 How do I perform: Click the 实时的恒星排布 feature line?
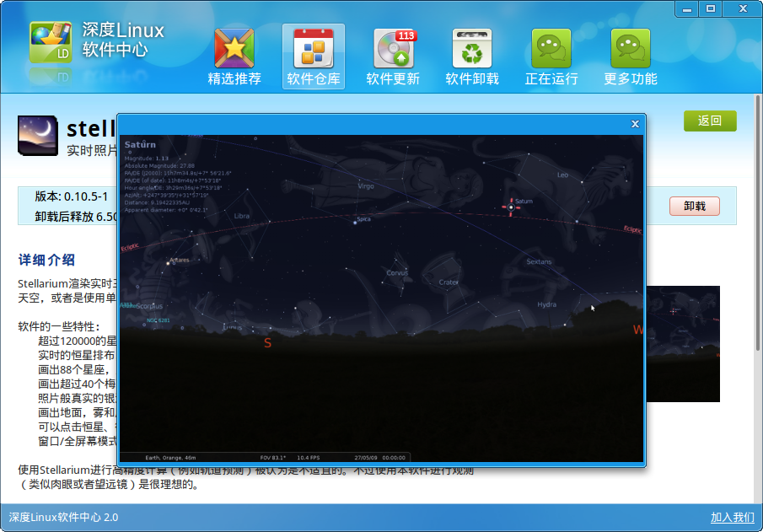tap(77, 355)
